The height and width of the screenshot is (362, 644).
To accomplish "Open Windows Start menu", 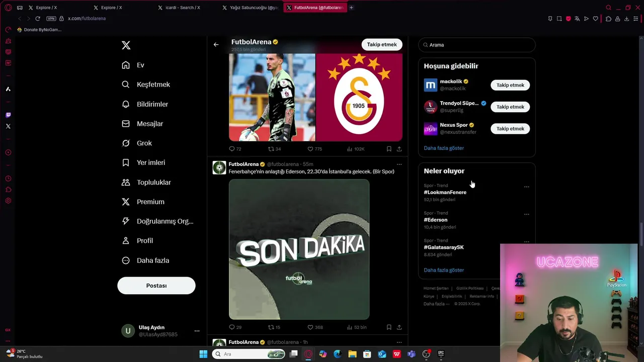I will click(203, 354).
